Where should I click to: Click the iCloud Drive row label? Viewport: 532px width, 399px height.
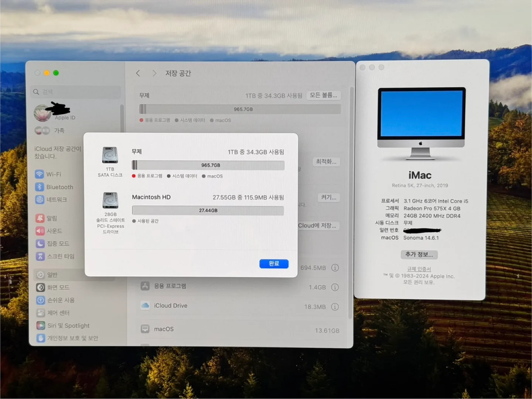(x=171, y=306)
